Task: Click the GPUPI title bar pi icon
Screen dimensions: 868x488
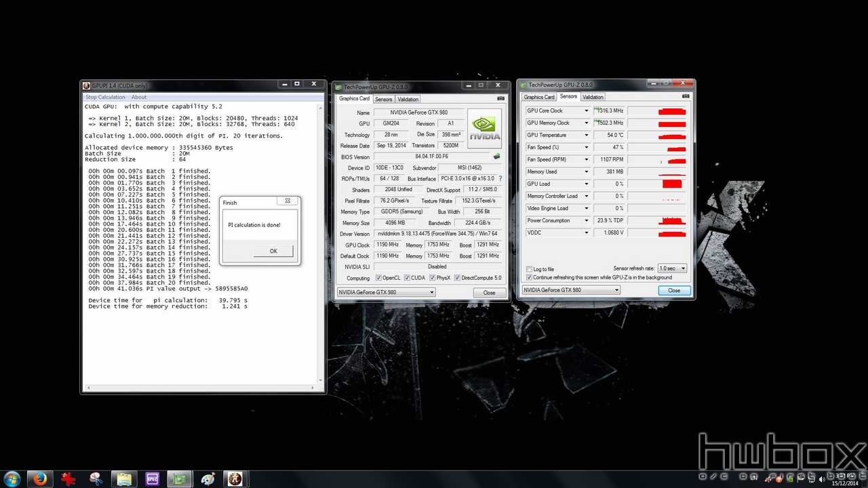Action: click(x=86, y=85)
